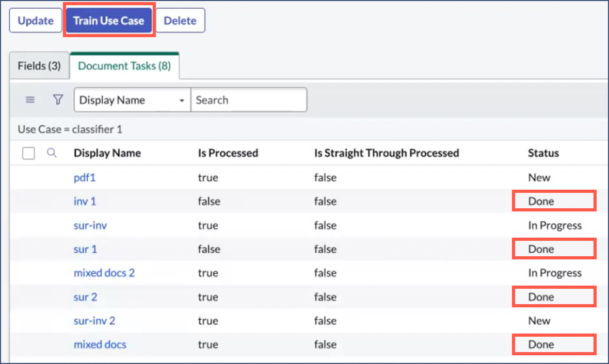Screen dimensions: 609x364
Task: Click the New status of sur-inv 2
Action: click(539, 321)
